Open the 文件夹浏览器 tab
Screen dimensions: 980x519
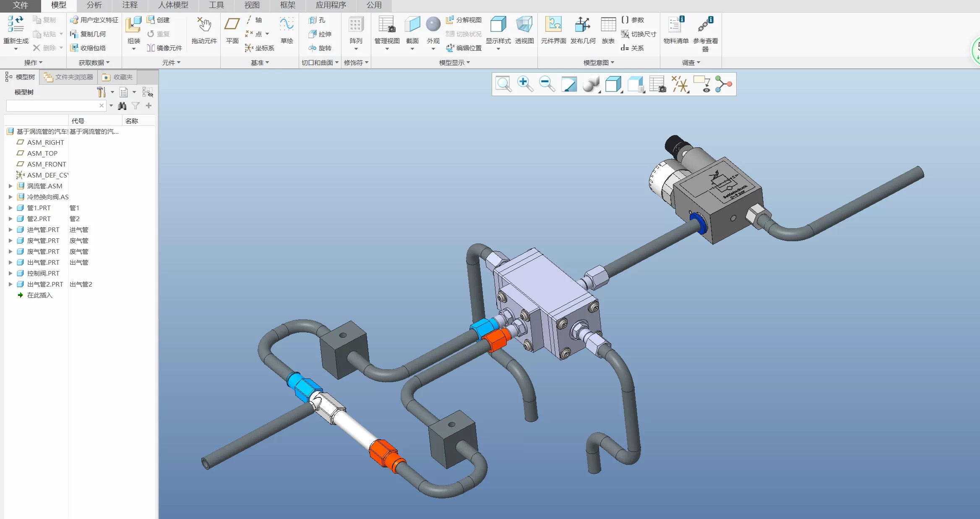(x=69, y=77)
